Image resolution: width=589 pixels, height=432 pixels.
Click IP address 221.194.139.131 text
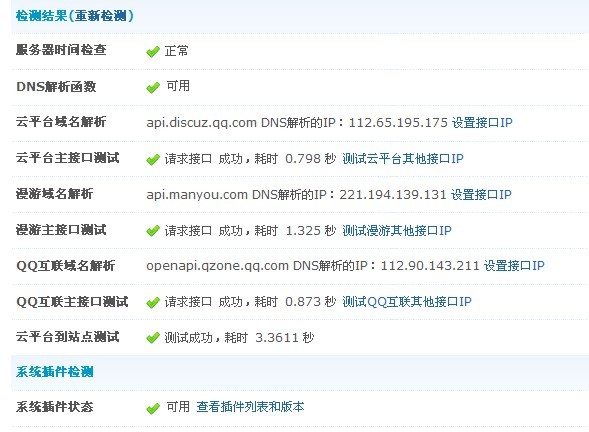[x=393, y=195]
